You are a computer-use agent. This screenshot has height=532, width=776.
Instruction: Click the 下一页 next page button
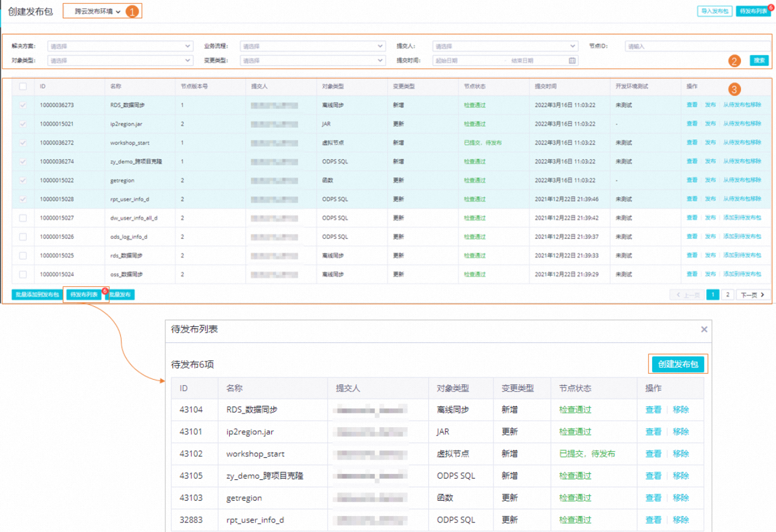pos(753,294)
